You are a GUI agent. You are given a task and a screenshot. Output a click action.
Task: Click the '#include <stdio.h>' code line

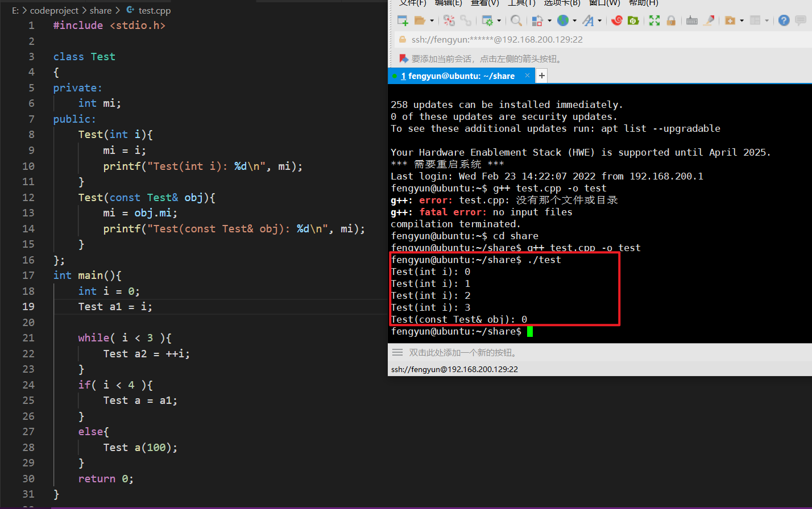(109, 26)
